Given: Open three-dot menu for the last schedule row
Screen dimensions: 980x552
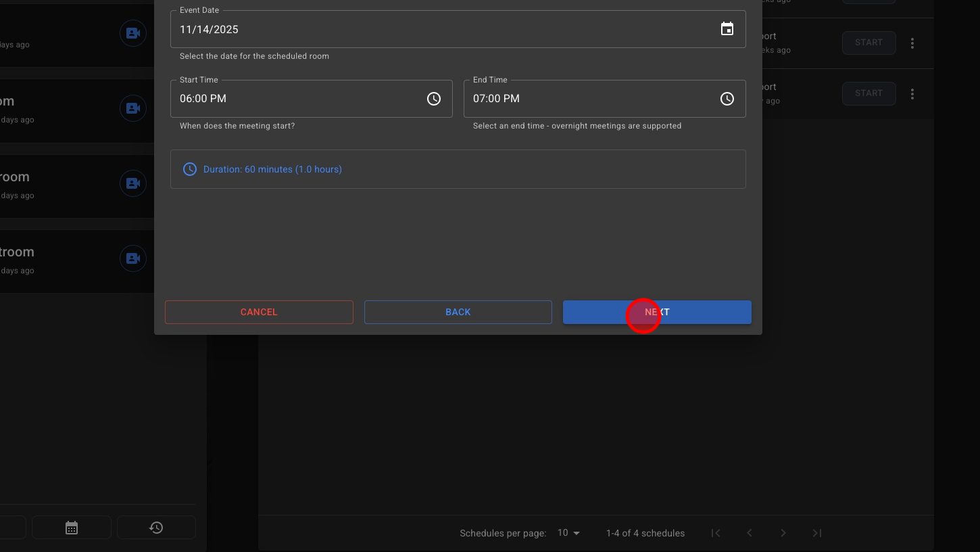Looking at the screenshot, I should [912, 94].
